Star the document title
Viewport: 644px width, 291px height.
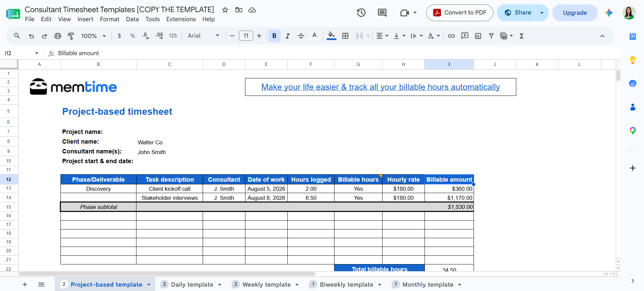pyautogui.click(x=225, y=10)
